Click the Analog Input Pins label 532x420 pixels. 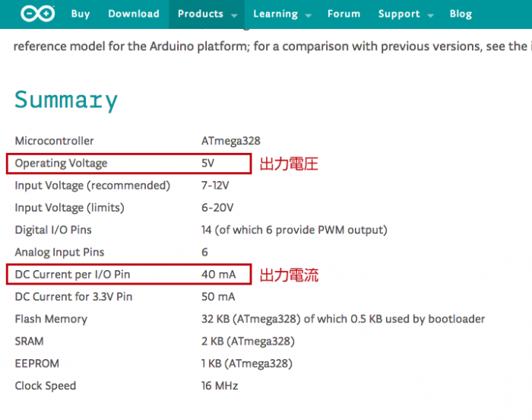(x=59, y=252)
